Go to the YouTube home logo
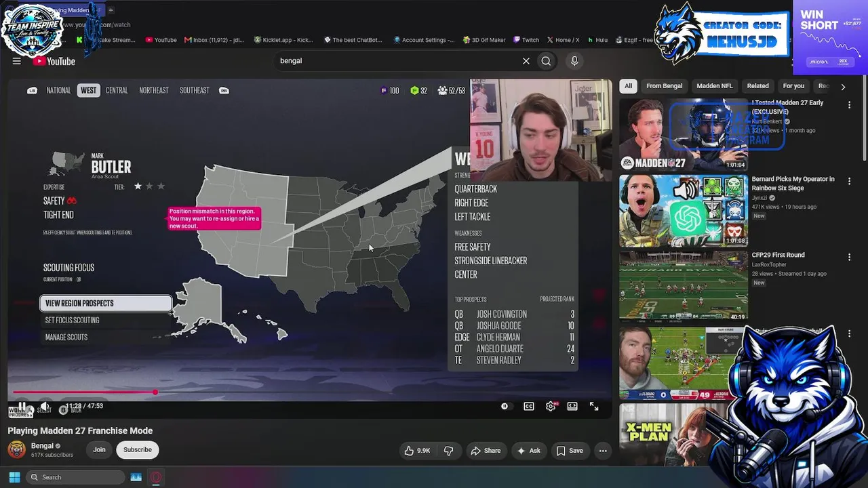The image size is (868, 488). pyautogui.click(x=54, y=61)
